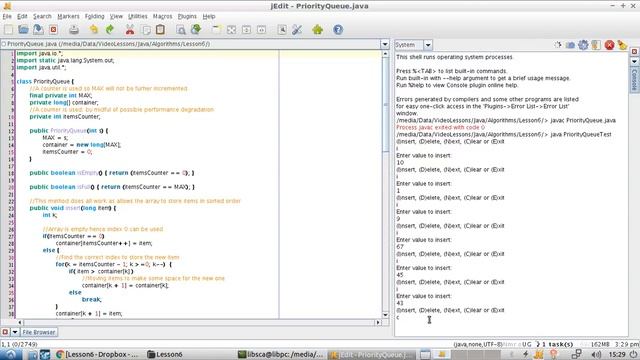Click the buffer mode and encoding status text
Screen dimensions: 640x360
tap(478, 344)
